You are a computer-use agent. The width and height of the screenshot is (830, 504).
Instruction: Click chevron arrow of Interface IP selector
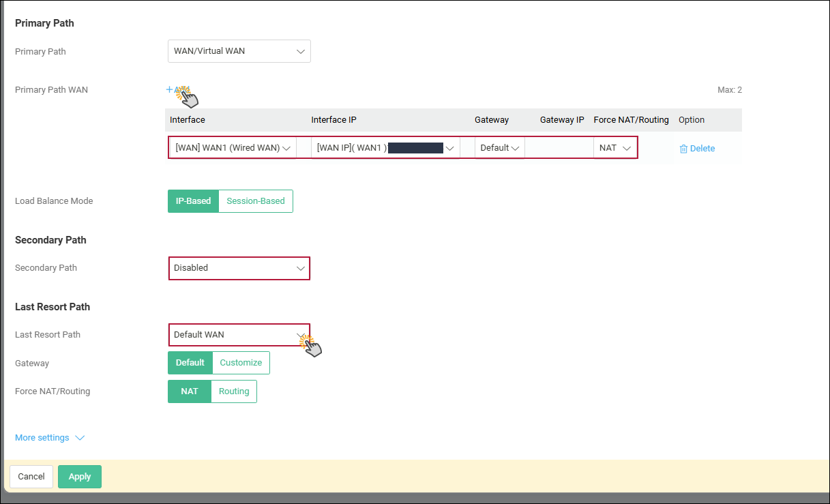coord(450,148)
